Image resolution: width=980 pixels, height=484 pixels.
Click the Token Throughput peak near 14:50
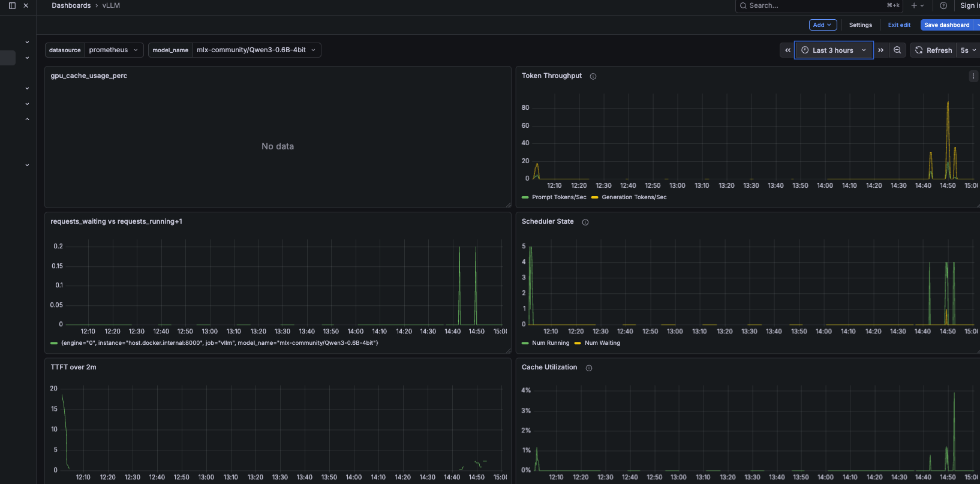coord(948,103)
